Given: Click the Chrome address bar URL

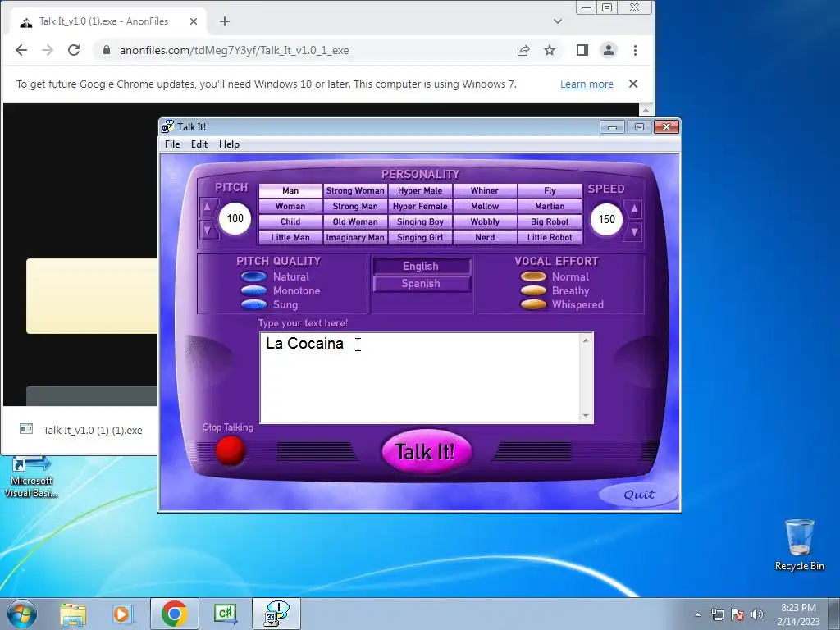Looking at the screenshot, I should [x=234, y=50].
